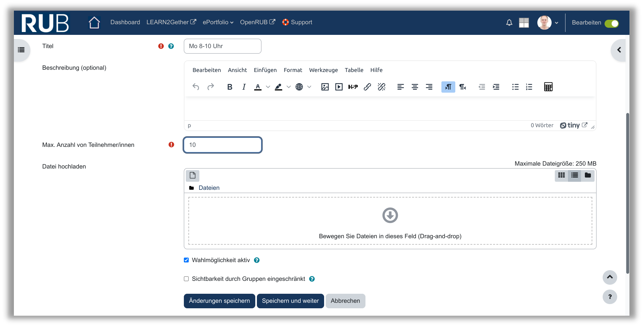644x327 pixels.
Task: Insert multimedia with the video icon
Action: pos(339,87)
